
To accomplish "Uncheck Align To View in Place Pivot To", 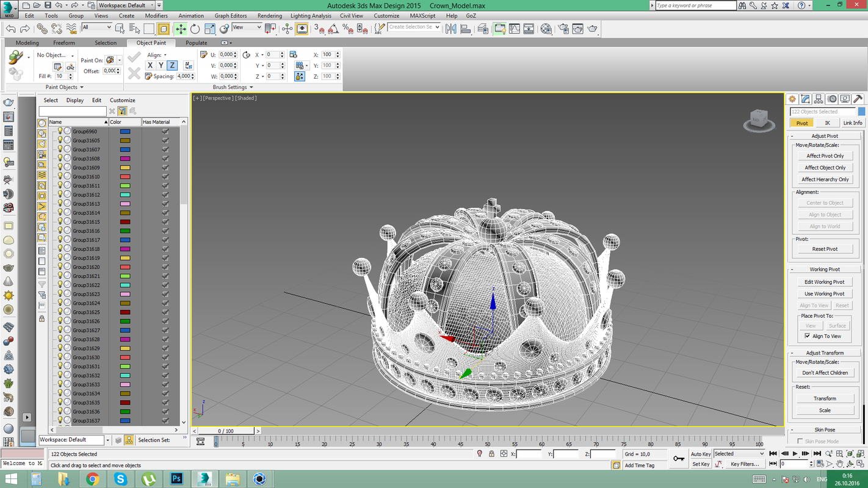I will click(806, 336).
